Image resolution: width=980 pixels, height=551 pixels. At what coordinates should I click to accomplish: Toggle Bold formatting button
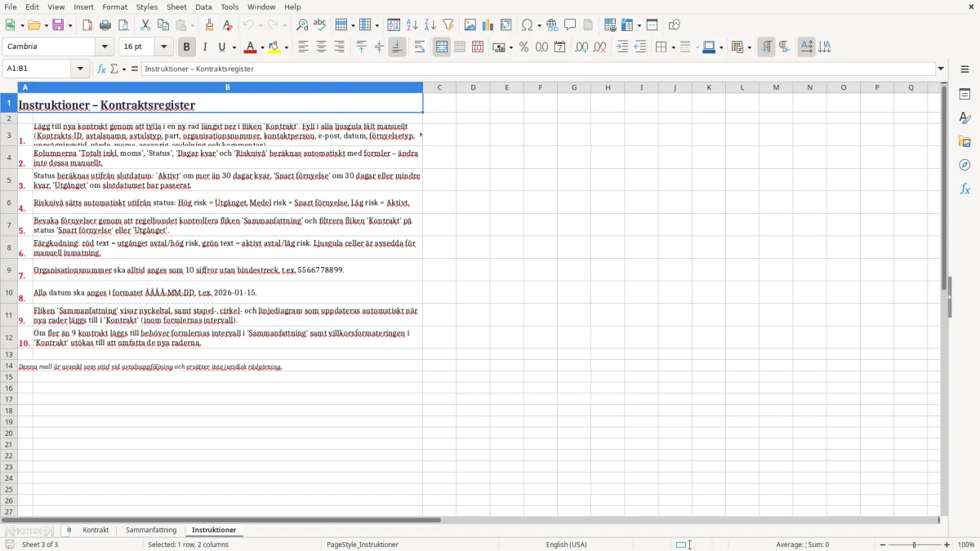(187, 47)
